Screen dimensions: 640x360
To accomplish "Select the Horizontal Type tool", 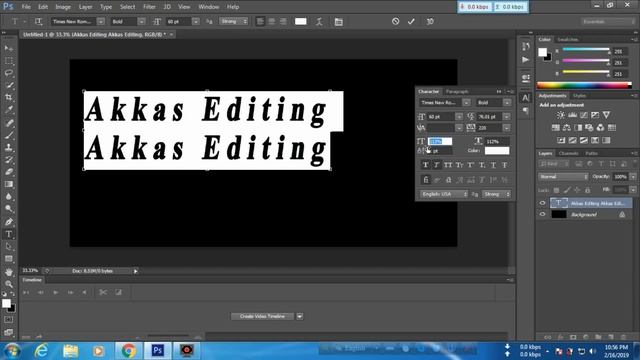I will pos(9,234).
